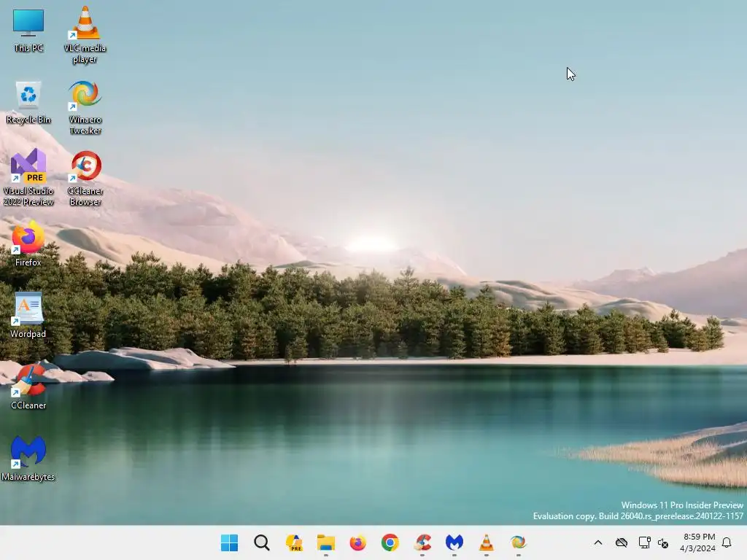Open Malwarebytes from the taskbar
The height and width of the screenshot is (560, 747).
coord(454,542)
